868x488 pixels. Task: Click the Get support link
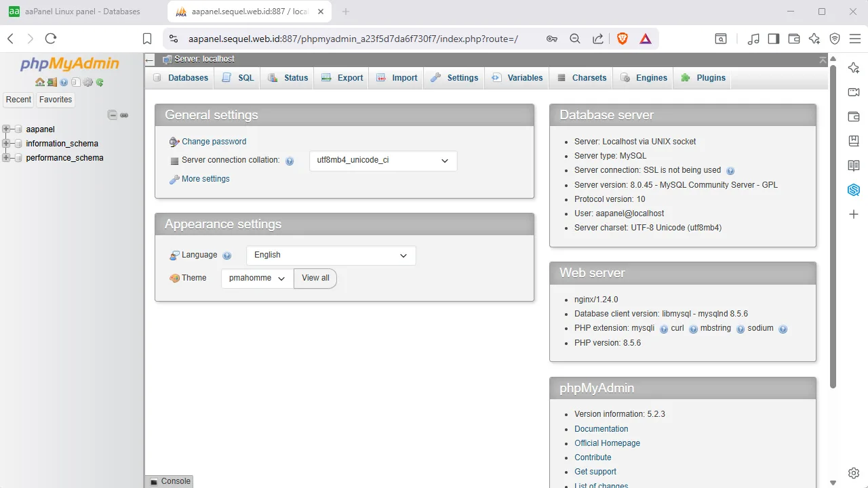coord(595,472)
